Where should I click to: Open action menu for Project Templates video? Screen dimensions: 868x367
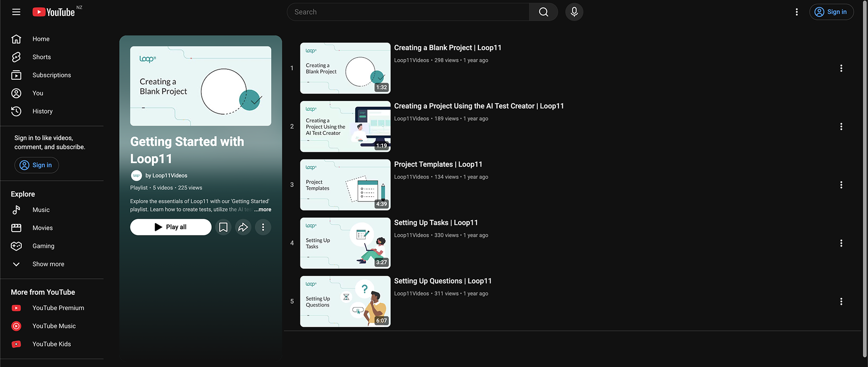[x=841, y=185]
